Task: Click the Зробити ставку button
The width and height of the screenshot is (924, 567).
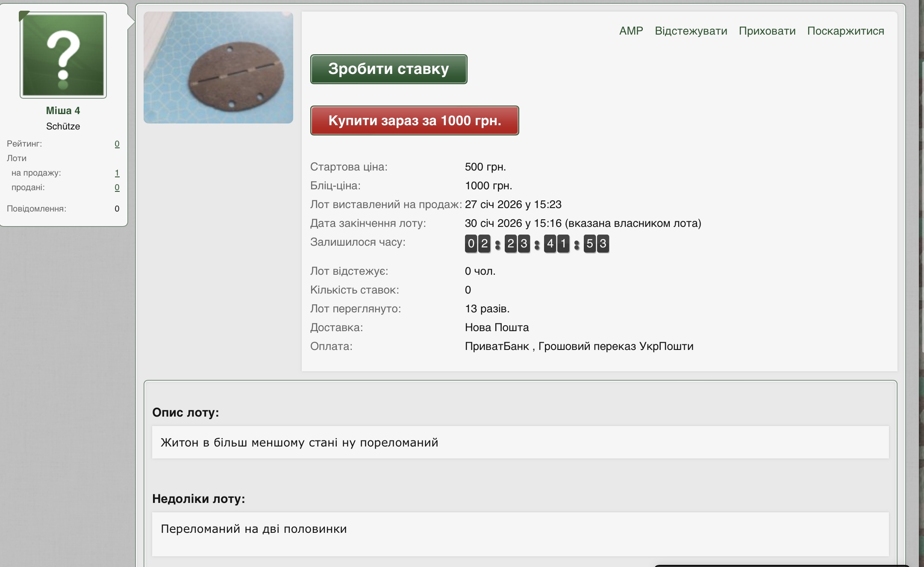Action: pos(388,69)
